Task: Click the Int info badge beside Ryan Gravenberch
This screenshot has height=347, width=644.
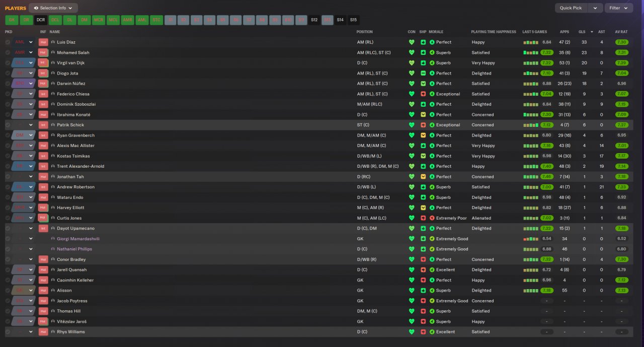Action: (43, 135)
